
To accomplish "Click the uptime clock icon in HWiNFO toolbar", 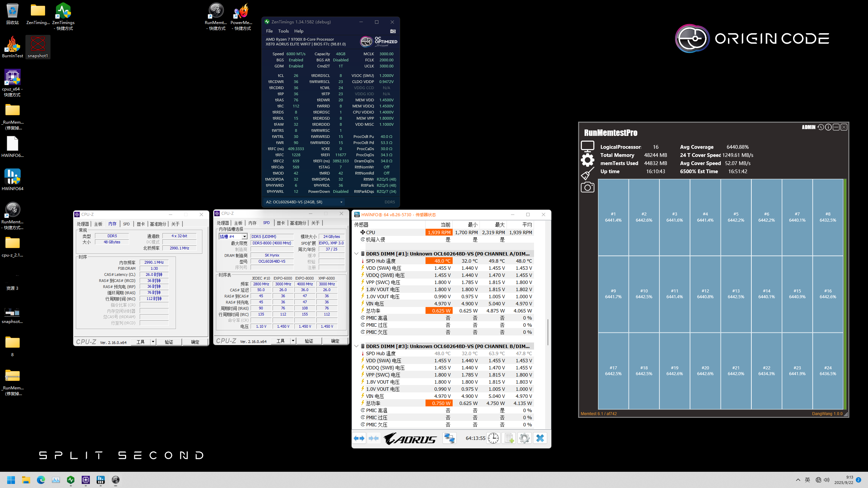I will pyautogui.click(x=493, y=438).
